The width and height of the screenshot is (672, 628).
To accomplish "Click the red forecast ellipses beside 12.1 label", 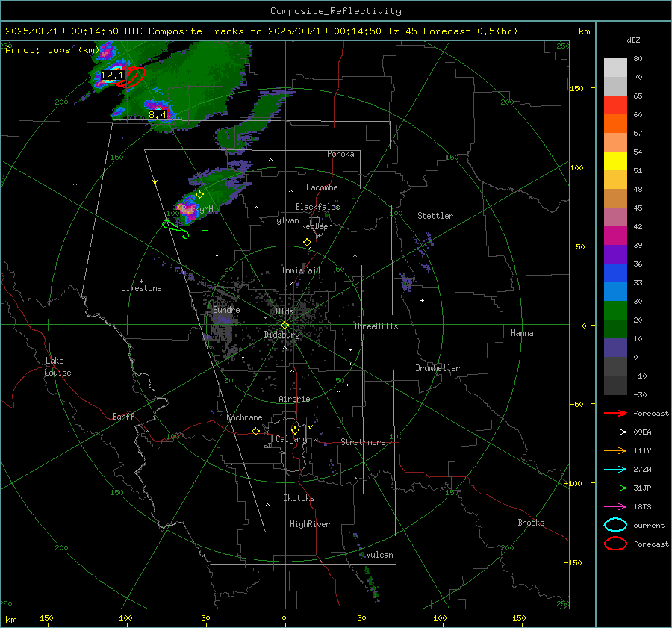I will 133,77.
